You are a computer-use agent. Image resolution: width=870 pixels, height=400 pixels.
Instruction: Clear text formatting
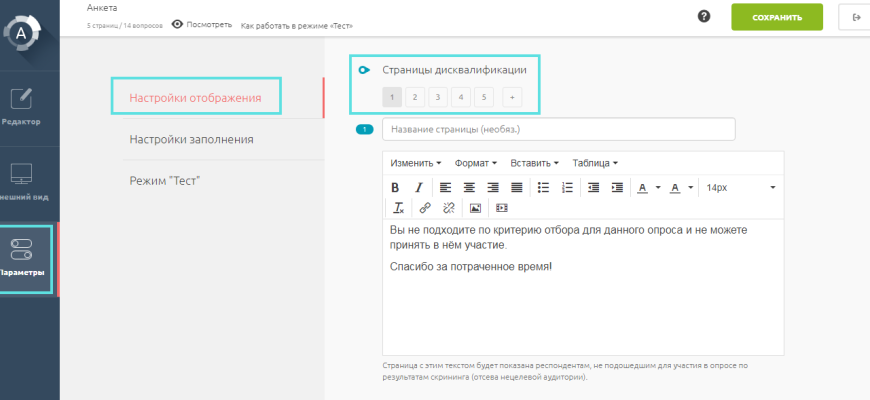point(398,208)
